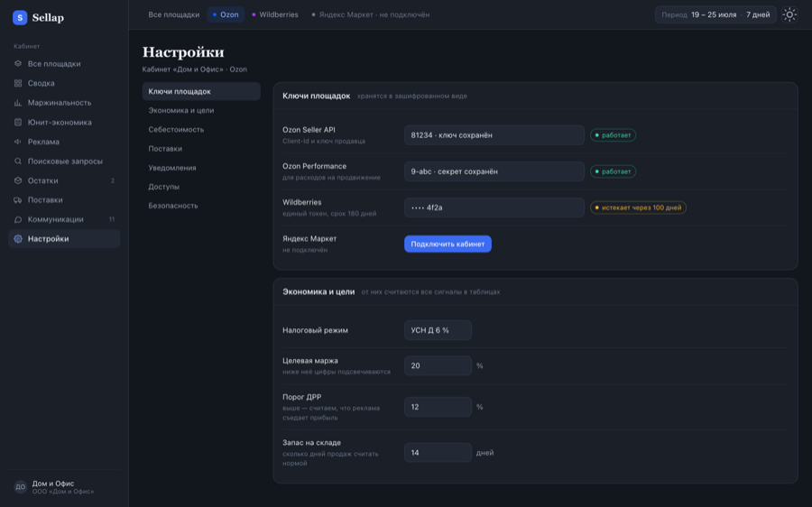Click the box icon for Остатки

click(x=18, y=180)
